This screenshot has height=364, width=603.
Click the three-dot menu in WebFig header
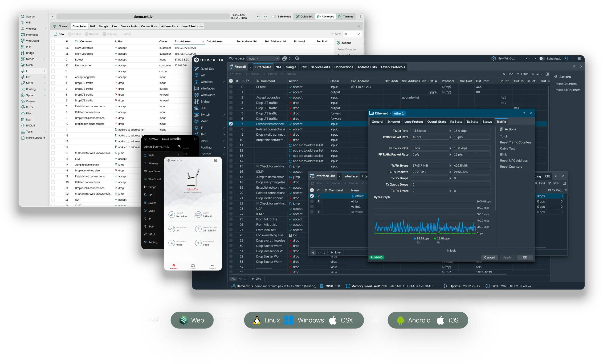pos(360,17)
